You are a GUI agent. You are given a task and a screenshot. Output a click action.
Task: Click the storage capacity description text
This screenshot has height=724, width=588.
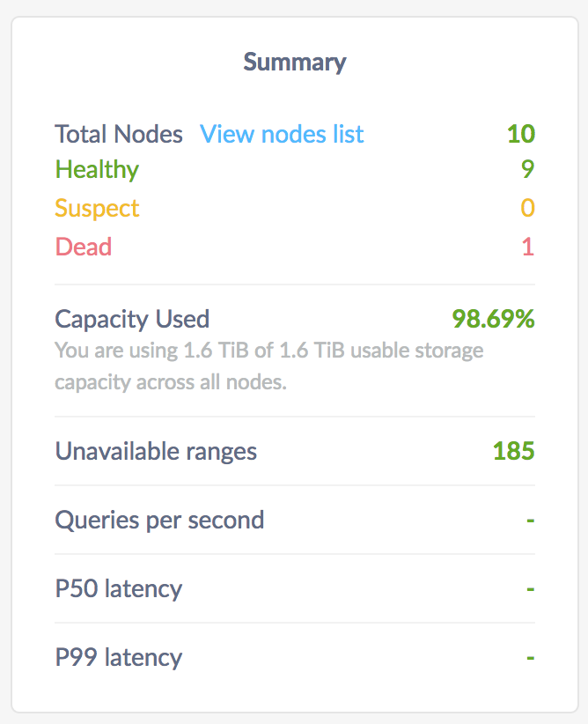268,366
